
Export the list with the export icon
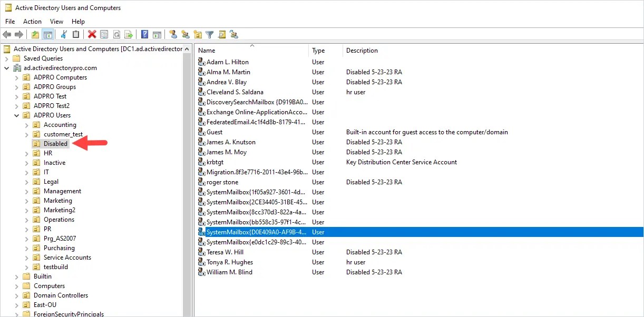129,34
